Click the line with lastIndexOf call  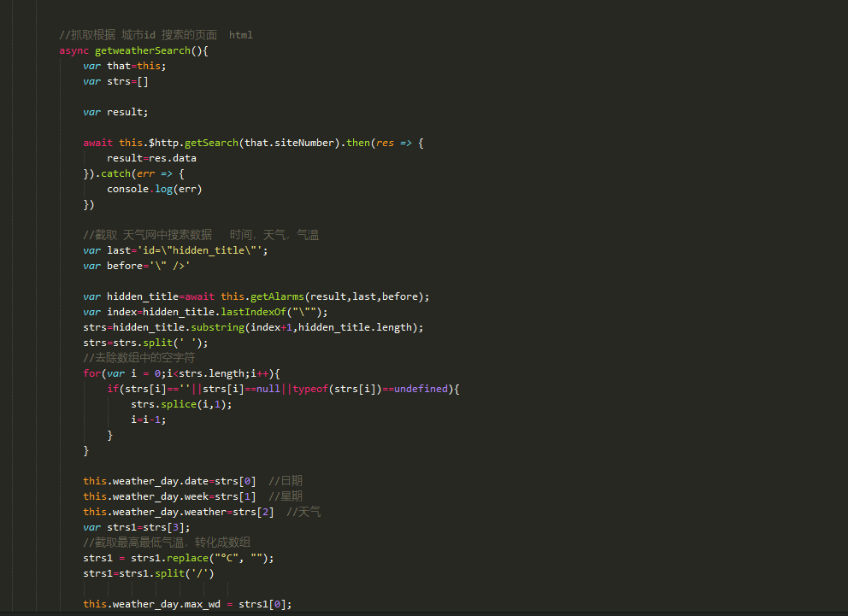tap(205, 312)
